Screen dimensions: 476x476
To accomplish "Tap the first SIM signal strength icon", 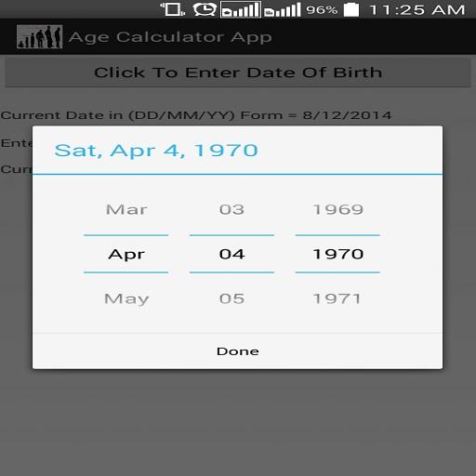I will point(241,9).
